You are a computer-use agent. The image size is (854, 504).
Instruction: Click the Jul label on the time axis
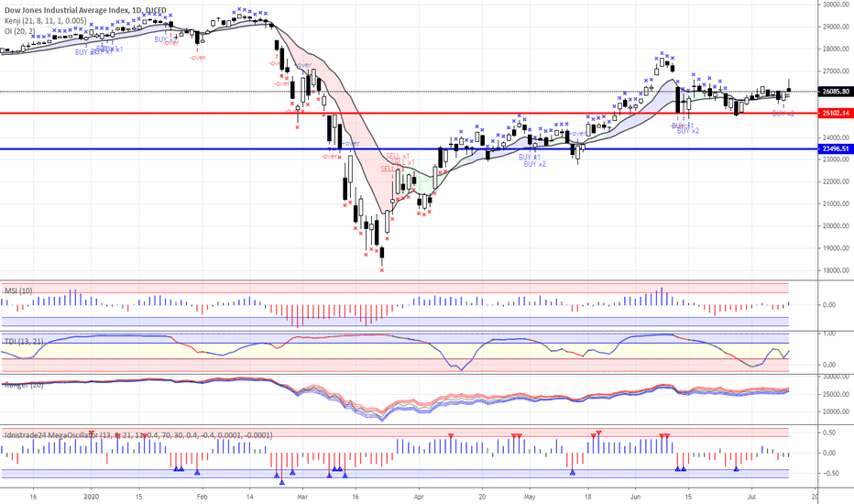click(751, 497)
